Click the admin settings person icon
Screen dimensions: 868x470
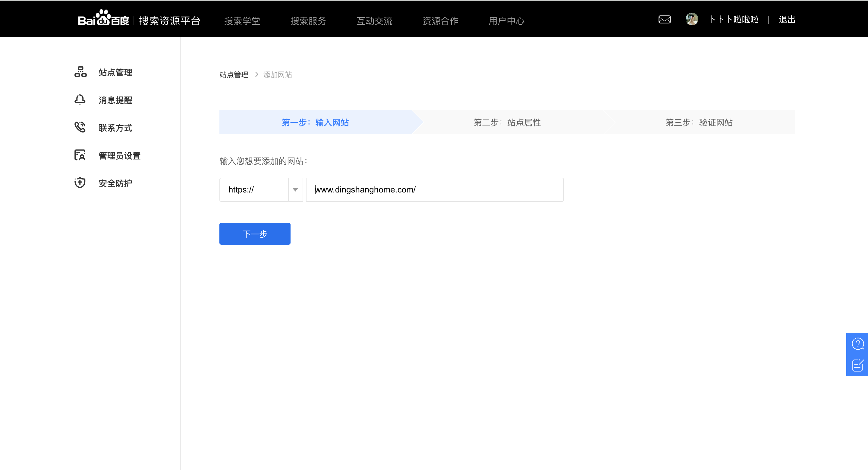80,155
